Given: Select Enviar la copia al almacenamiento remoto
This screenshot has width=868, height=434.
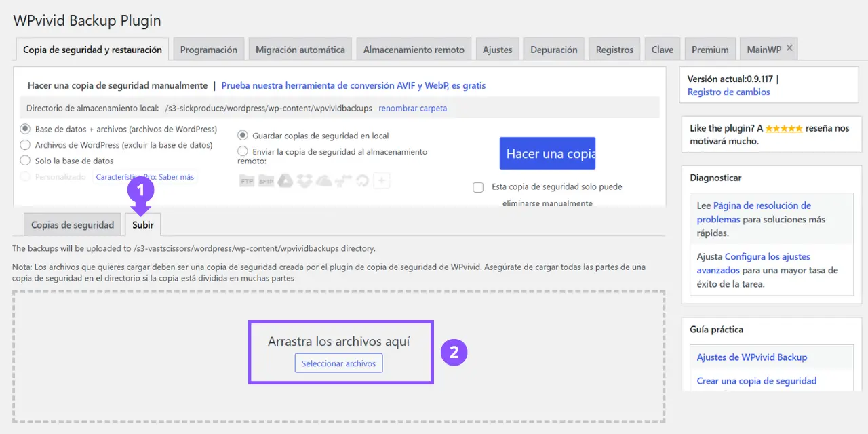Looking at the screenshot, I should 243,151.
